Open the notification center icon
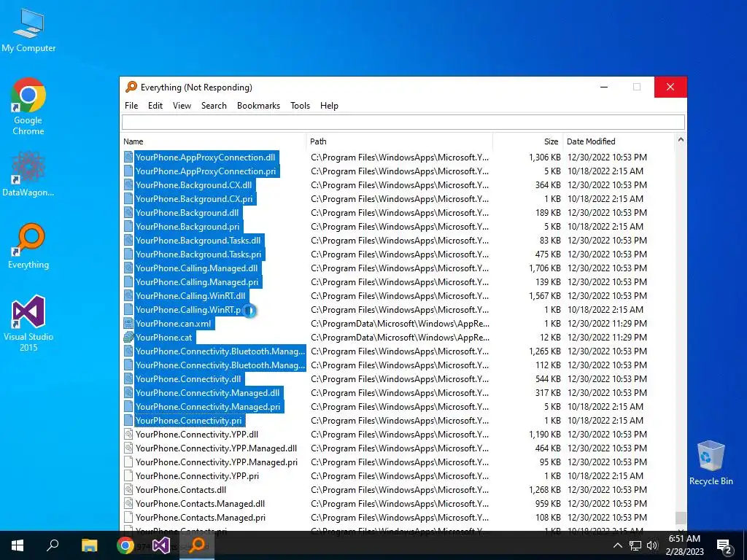The image size is (747, 560). point(724,546)
